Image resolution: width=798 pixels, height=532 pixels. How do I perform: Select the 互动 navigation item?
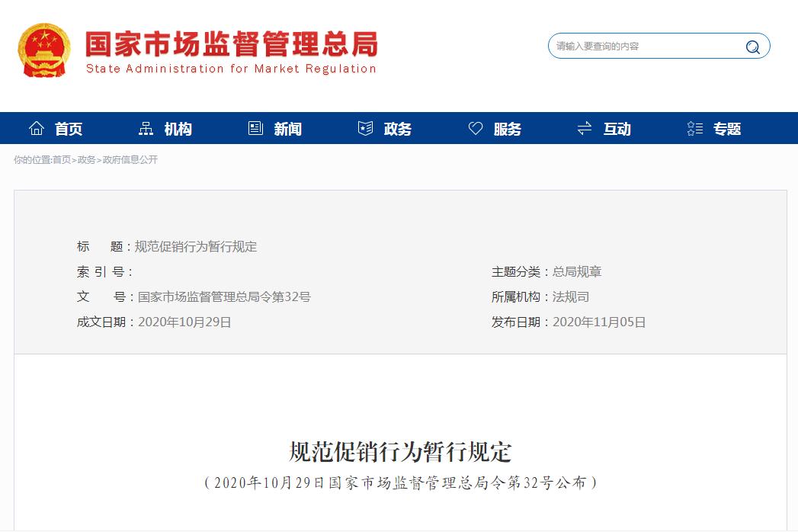click(617, 129)
